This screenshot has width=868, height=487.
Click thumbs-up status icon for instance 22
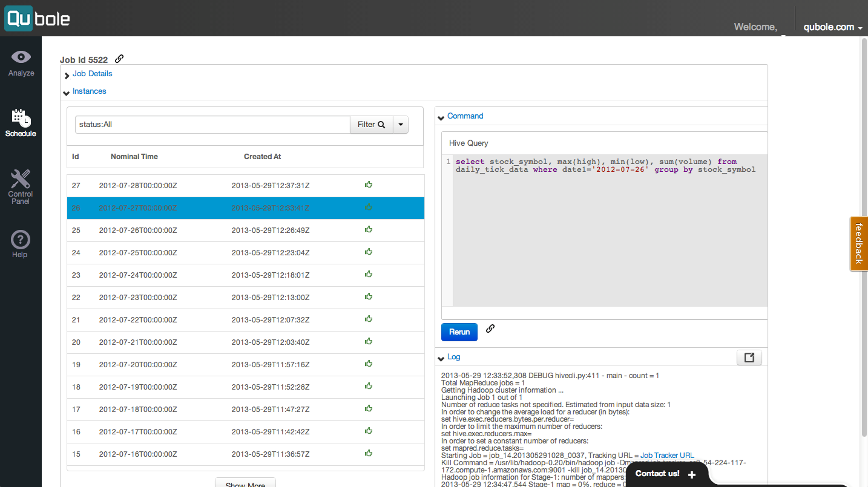(369, 296)
